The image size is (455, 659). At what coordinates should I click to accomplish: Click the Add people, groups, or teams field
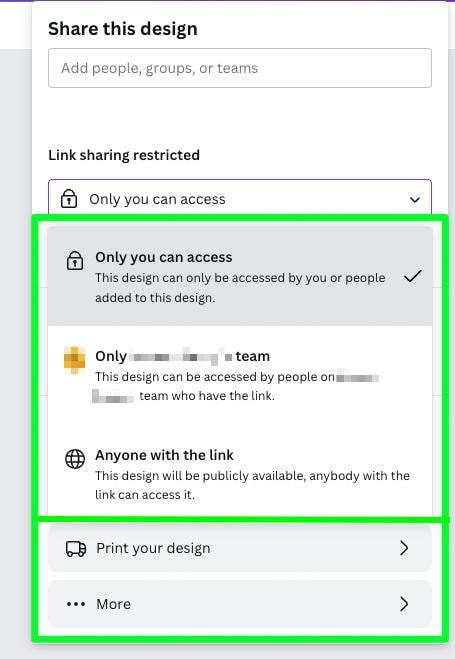click(240, 68)
